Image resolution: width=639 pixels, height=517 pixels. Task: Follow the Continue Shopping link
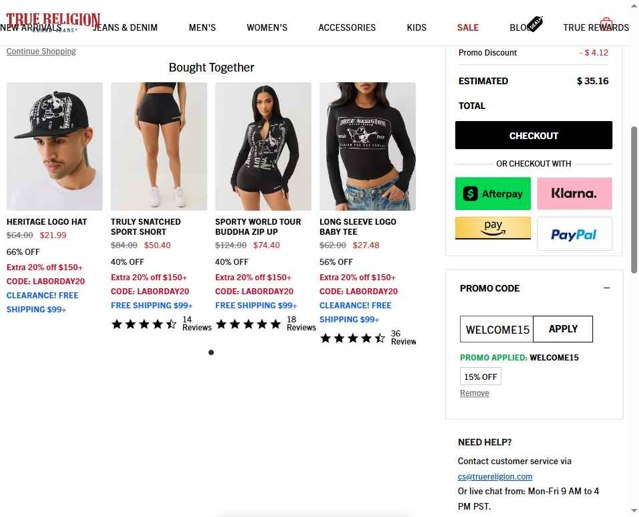click(41, 51)
